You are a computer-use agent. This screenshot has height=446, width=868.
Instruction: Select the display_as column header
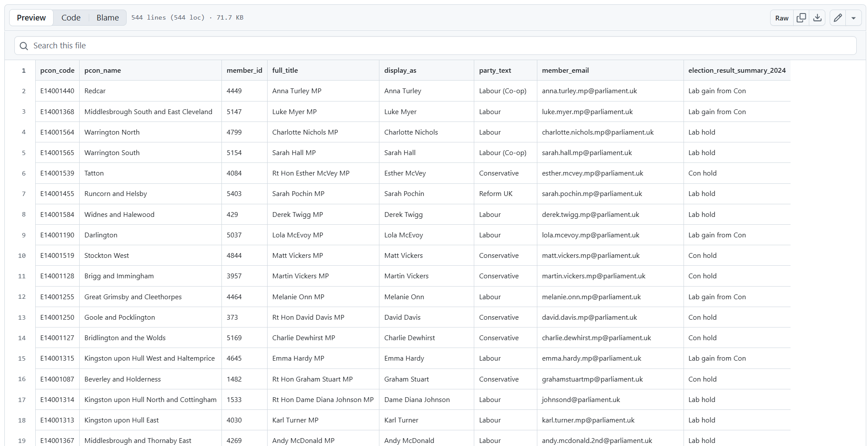click(x=427, y=70)
